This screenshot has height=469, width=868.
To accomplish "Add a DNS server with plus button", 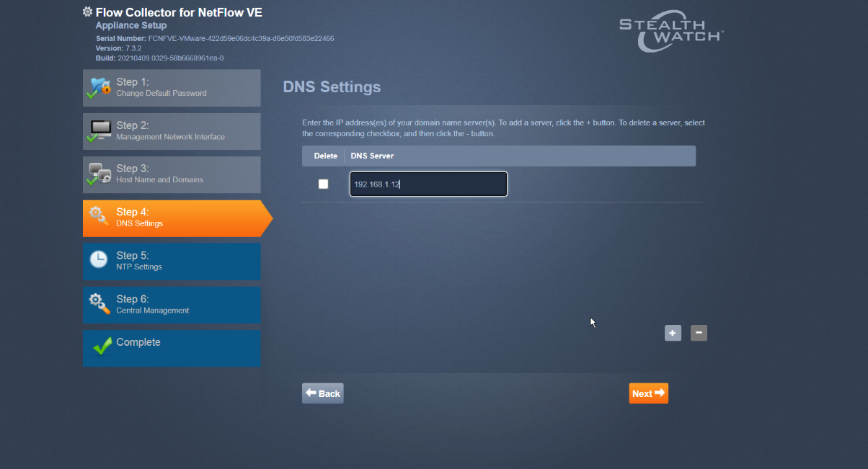I will point(673,333).
